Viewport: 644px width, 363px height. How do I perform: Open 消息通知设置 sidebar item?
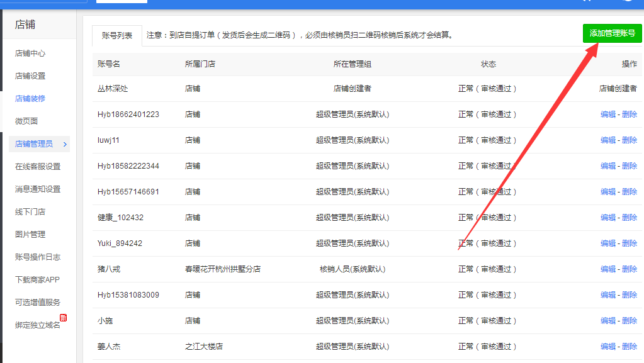tap(38, 189)
